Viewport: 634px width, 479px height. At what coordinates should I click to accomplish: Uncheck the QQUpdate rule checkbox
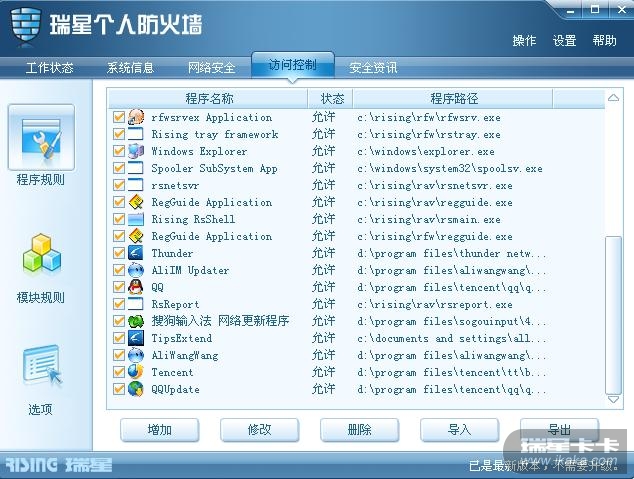pyautogui.click(x=119, y=389)
